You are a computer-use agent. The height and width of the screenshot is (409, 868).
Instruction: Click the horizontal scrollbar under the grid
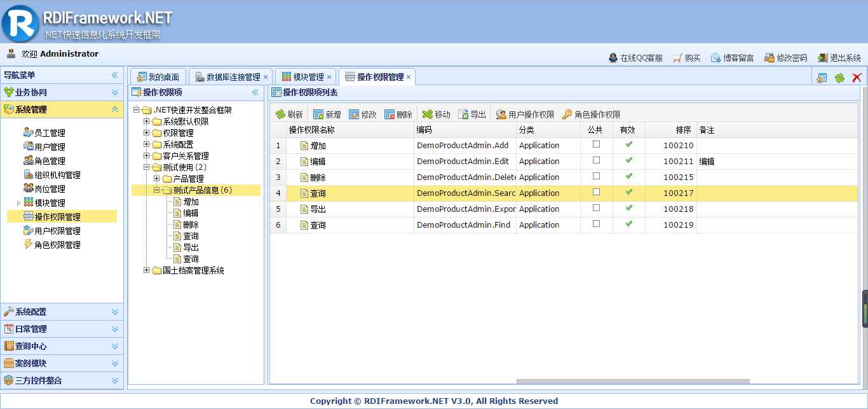coord(633,382)
